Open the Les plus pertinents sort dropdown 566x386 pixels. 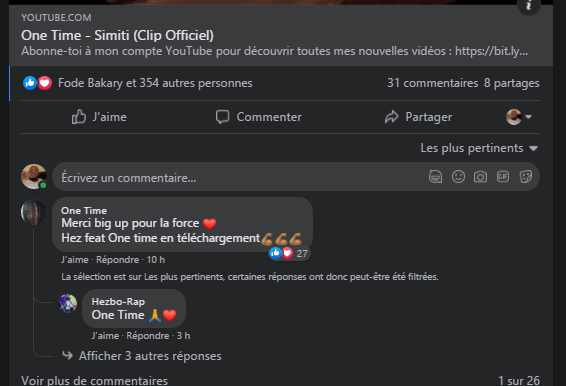(x=479, y=148)
